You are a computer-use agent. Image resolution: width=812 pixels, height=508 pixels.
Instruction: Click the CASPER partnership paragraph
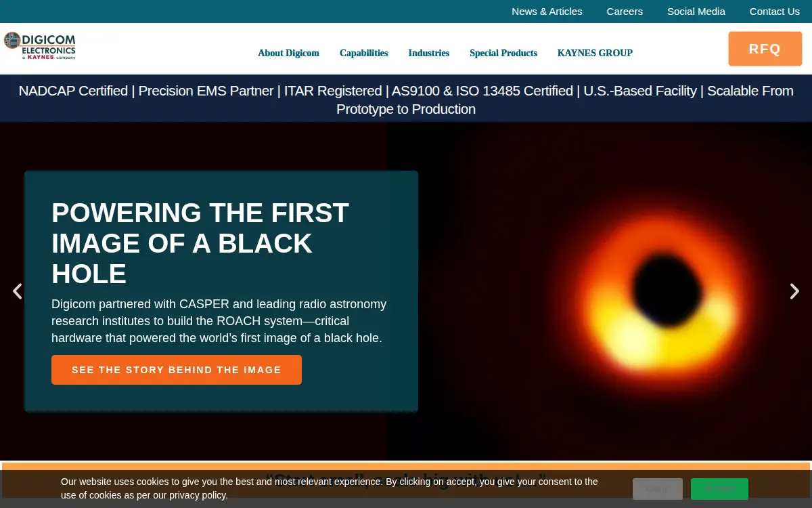219,321
